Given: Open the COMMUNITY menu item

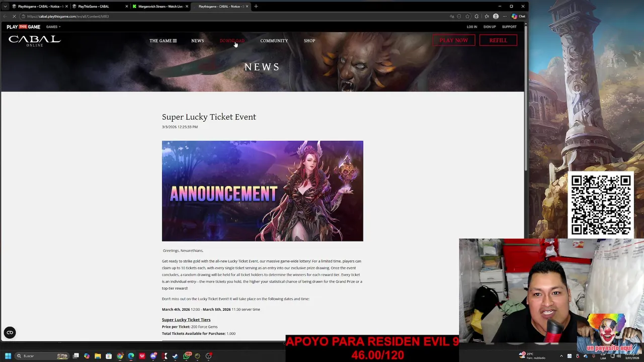Looking at the screenshot, I should 274,41.
